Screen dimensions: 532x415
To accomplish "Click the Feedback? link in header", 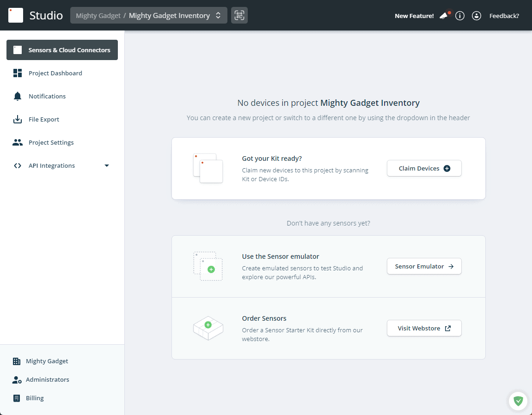I will 504,16.
